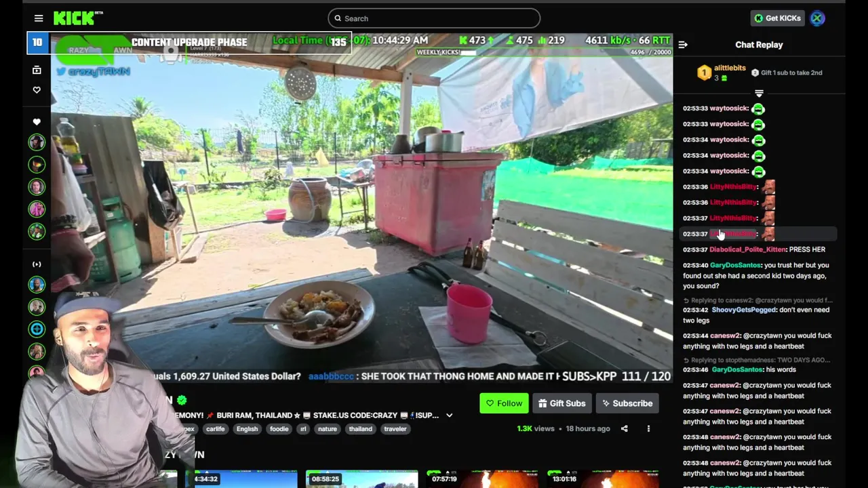Open the Get KICKs store
868x488 pixels.
(778, 18)
